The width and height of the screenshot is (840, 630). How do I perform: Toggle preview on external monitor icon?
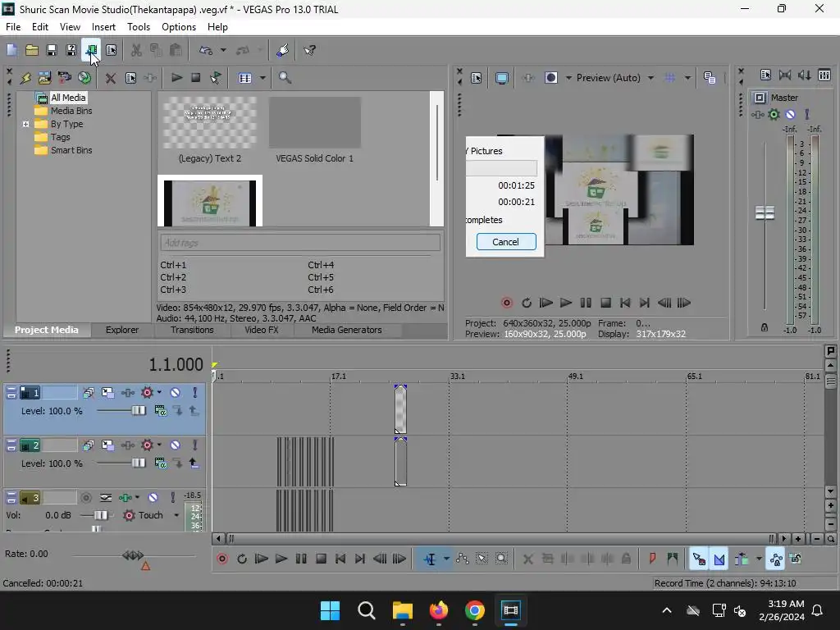point(502,78)
